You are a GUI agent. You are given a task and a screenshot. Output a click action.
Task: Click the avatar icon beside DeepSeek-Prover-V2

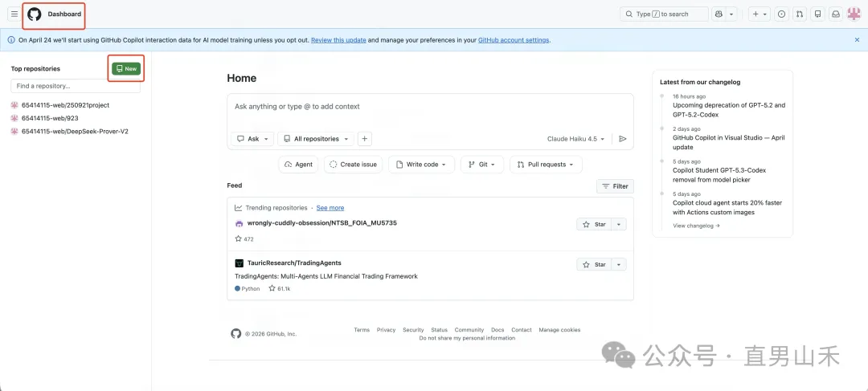coord(15,132)
